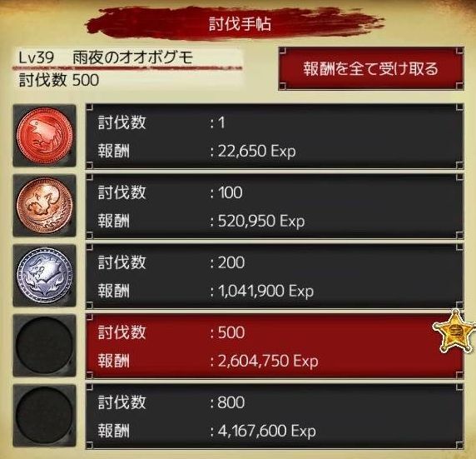
Task: Select the Lv39 雨夜のオオボグモ monster name
Action: pyautogui.click(x=106, y=57)
